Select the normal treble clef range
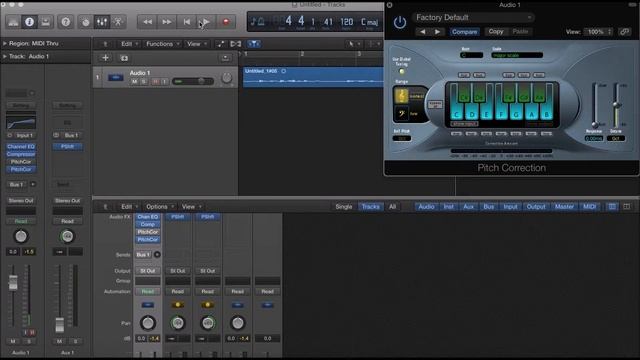 tap(402, 96)
